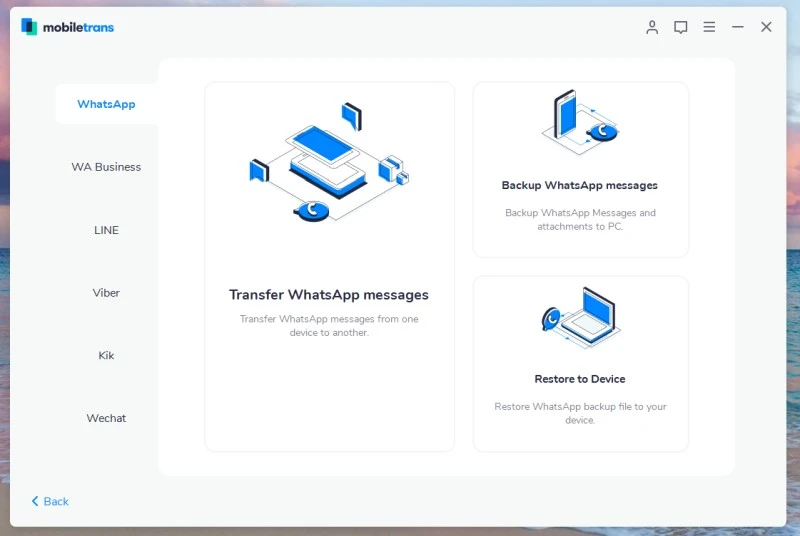This screenshot has height=536, width=800.
Task: Open the user account icon
Action: pos(652,27)
